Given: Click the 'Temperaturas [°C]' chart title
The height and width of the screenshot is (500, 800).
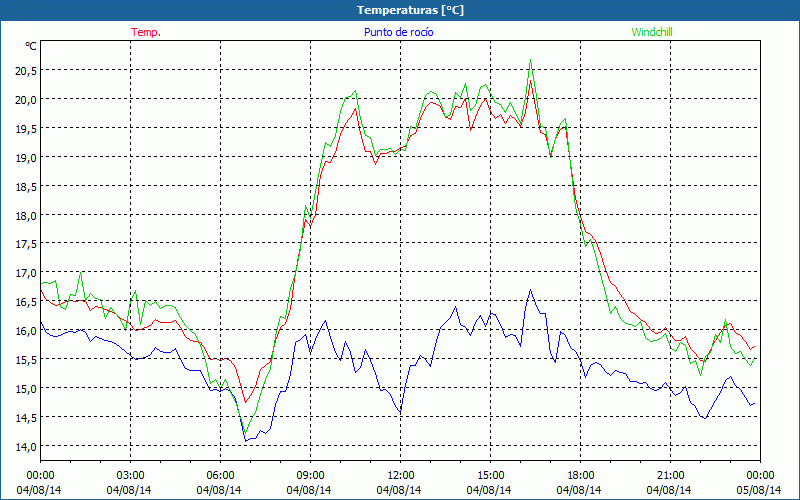Looking at the screenshot, I should 410,10.
